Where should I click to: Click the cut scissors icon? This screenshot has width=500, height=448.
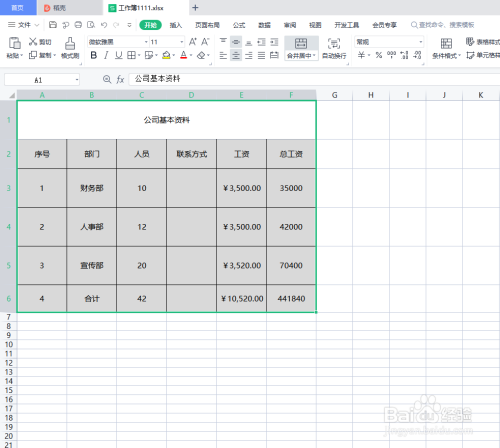(x=33, y=42)
